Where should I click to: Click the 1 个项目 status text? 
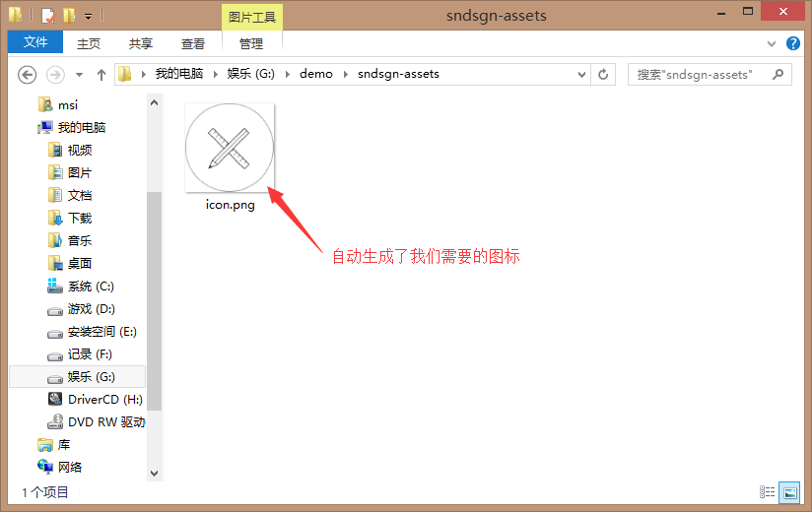[45, 492]
